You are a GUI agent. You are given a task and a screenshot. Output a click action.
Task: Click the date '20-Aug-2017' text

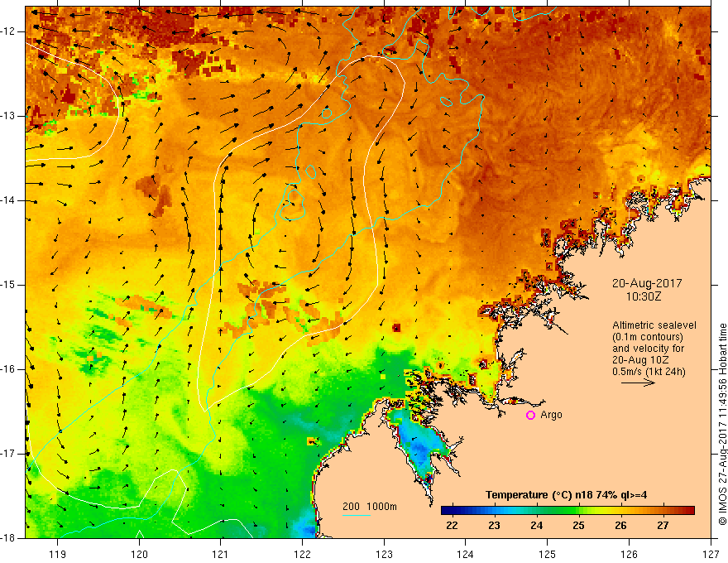click(x=647, y=283)
